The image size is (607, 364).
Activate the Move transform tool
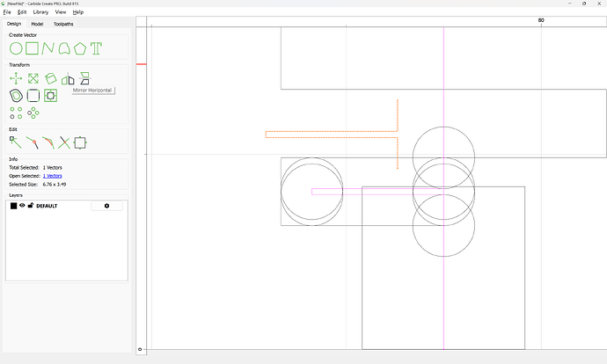pos(16,78)
